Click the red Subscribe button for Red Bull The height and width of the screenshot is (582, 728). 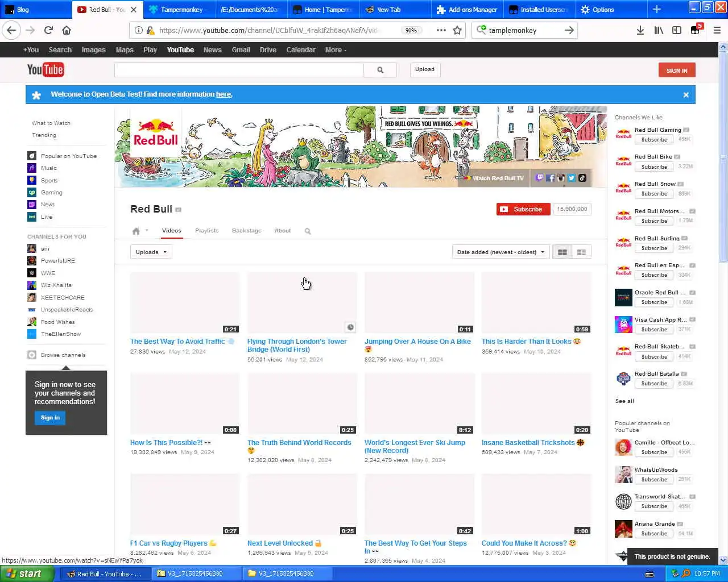tap(523, 210)
